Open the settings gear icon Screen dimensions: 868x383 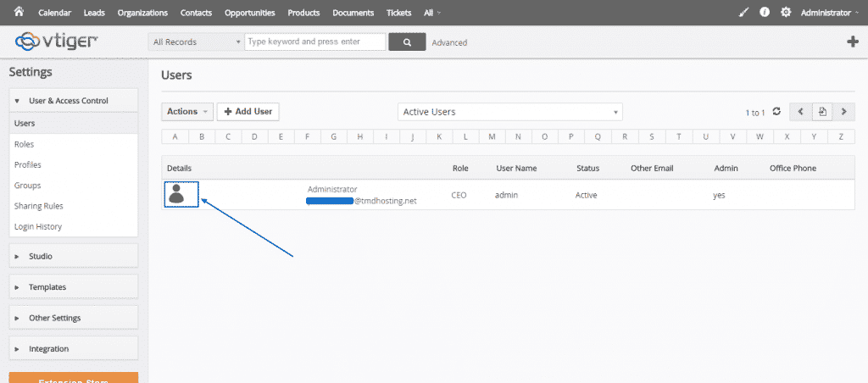coord(786,12)
